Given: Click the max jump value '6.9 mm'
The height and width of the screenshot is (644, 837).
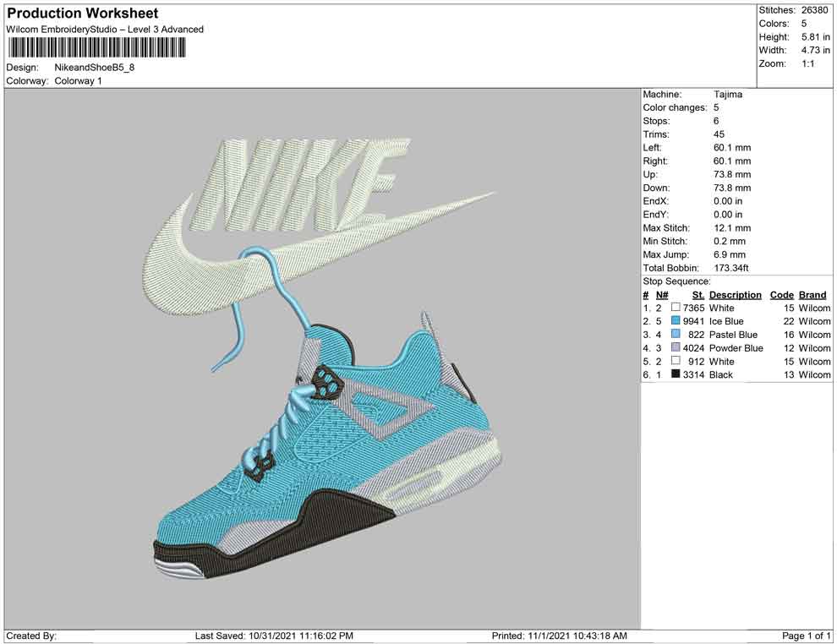Looking at the screenshot, I should click(x=729, y=254).
